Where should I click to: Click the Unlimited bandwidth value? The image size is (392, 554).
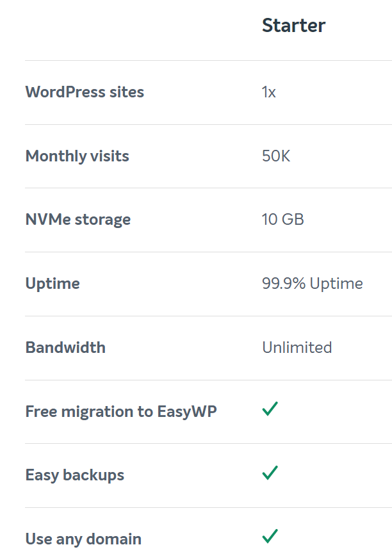point(297,347)
